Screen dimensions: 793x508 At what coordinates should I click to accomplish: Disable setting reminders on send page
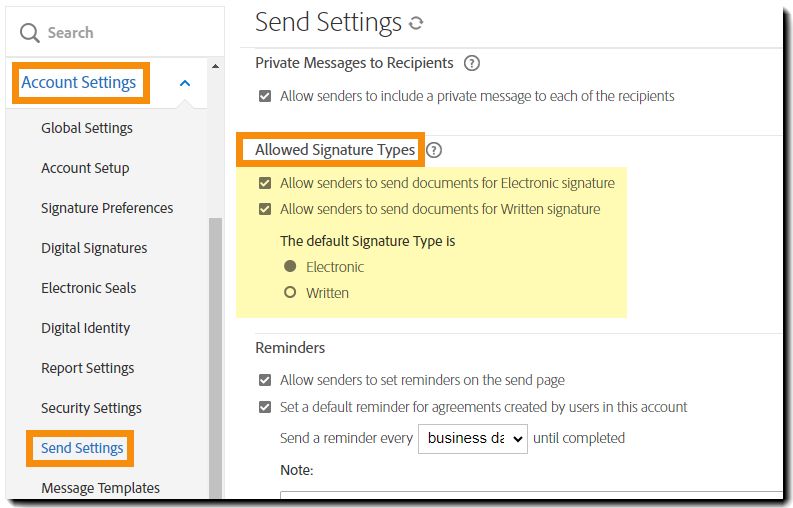(x=265, y=380)
